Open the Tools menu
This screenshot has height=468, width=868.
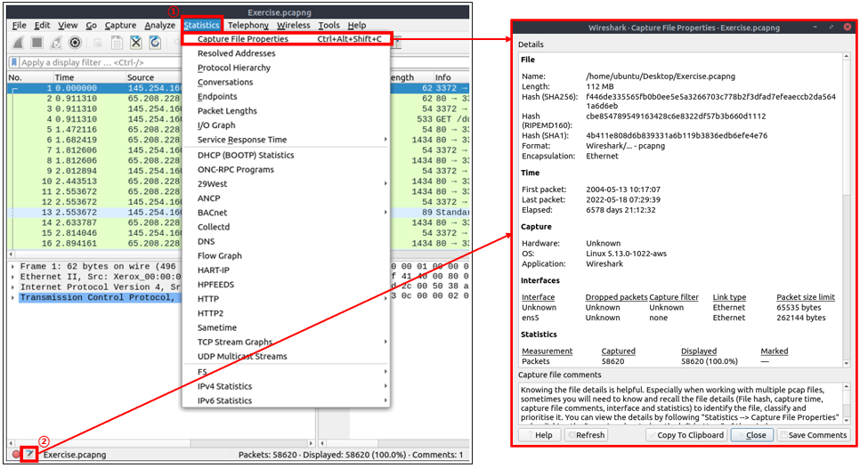[329, 26]
